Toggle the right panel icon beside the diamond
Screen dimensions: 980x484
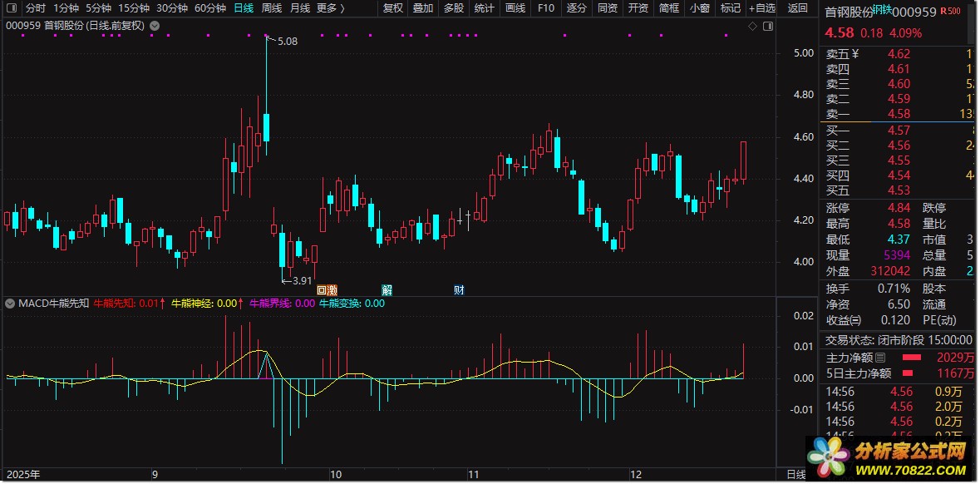click(x=766, y=27)
